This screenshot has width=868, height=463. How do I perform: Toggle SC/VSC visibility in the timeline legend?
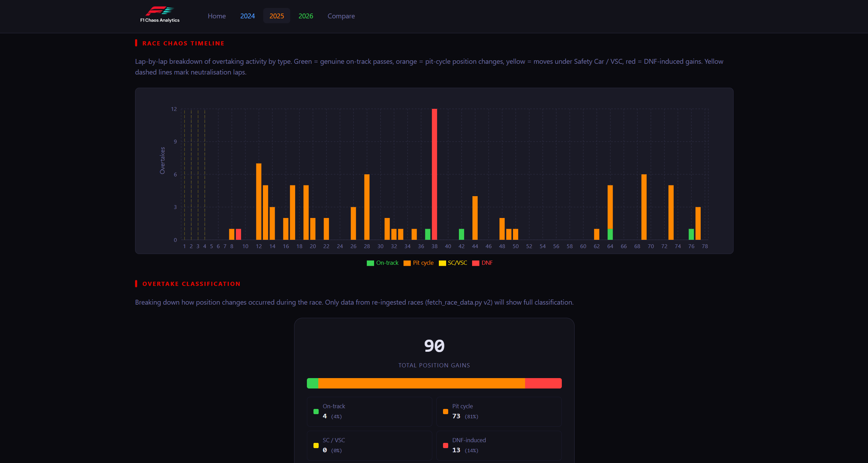click(x=453, y=263)
